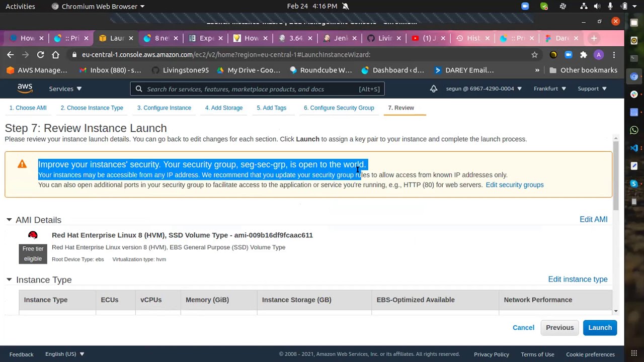The width and height of the screenshot is (644, 362).
Task: Go to step 1. Choose AMI
Action: (28, 108)
